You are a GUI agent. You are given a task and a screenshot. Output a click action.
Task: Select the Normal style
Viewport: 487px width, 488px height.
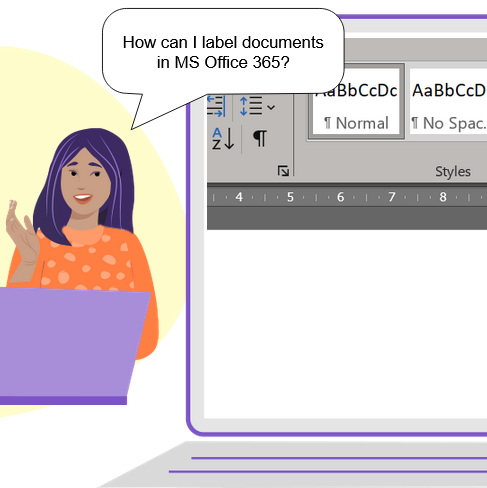pyautogui.click(x=356, y=102)
